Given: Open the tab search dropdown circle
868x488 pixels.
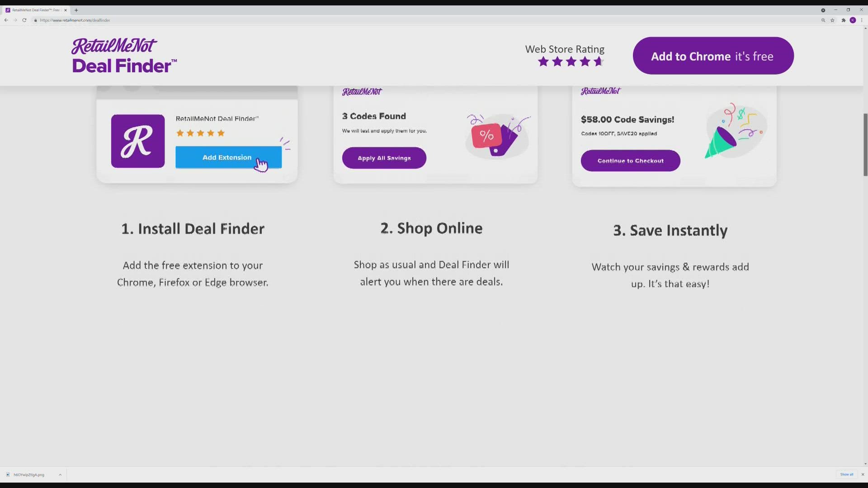Looking at the screenshot, I should [823, 10].
